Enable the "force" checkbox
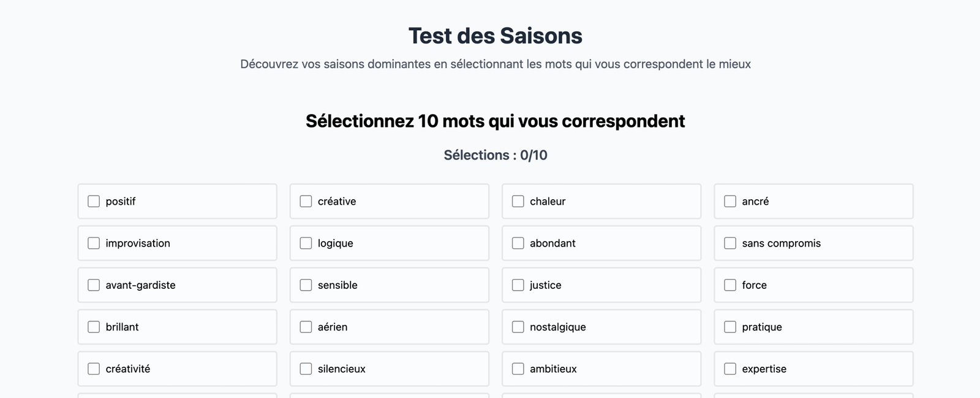 click(x=729, y=285)
